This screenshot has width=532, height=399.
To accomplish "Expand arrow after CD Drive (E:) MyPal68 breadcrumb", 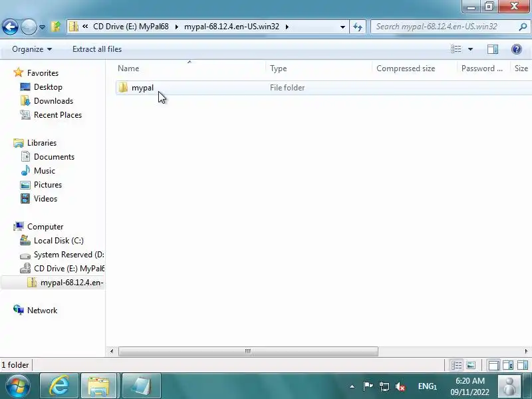I will point(176,27).
